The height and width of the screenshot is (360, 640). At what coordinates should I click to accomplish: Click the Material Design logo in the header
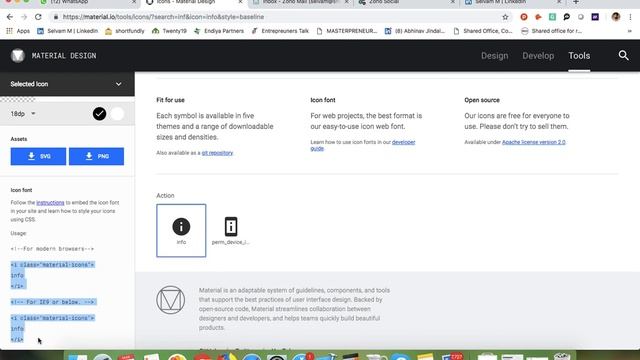pos(18,56)
